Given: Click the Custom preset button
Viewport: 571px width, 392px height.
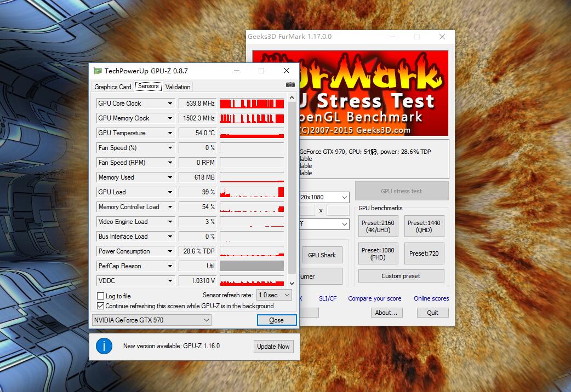Looking at the screenshot, I should pyautogui.click(x=401, y=276).
